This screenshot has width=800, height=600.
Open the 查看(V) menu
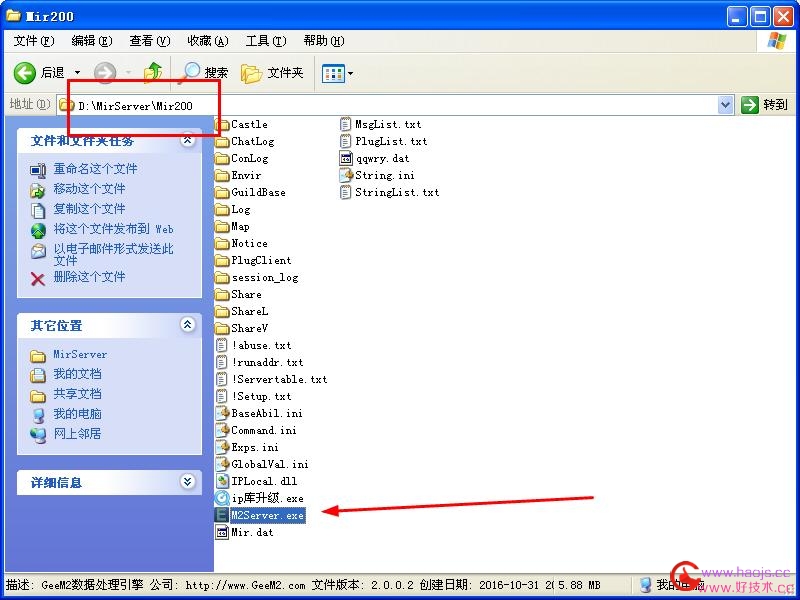[149, 41]
